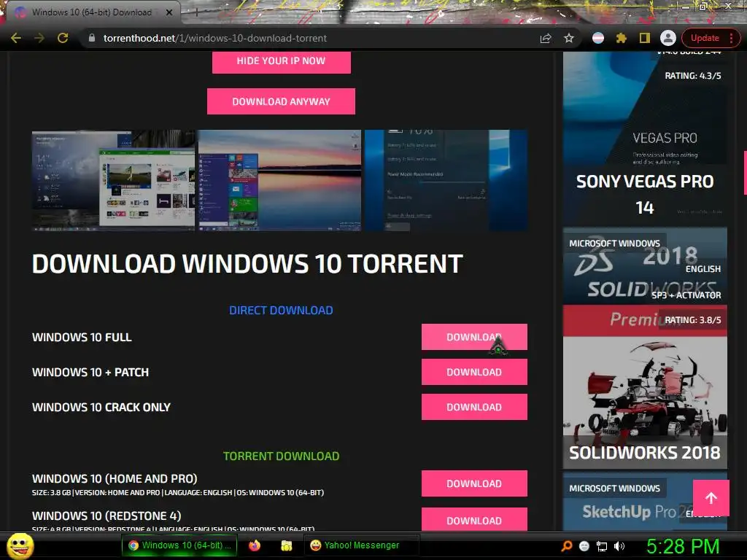This screenshot has height=560, width=747.
Task: Click the DOWNLOAD ANYWAY button
Action: click(x=281, y=101)
